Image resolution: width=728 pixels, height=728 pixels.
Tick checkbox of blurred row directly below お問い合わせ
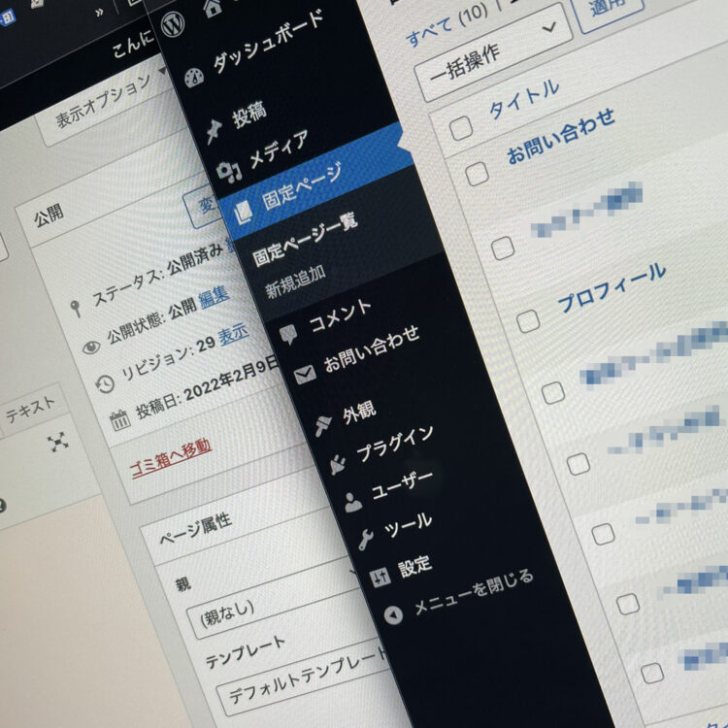(x=503, y=248)
